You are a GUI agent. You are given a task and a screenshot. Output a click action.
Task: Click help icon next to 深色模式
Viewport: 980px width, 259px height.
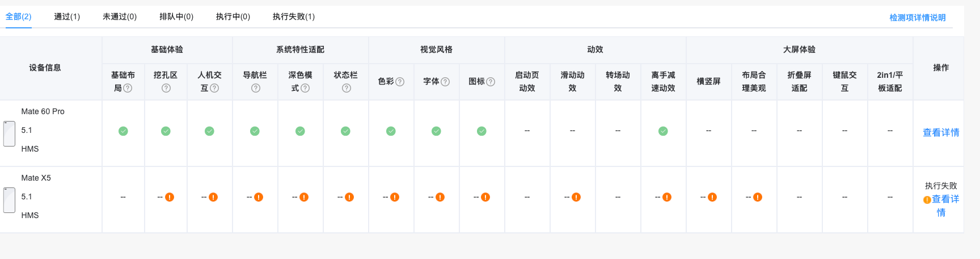click(x=305, y=88)
